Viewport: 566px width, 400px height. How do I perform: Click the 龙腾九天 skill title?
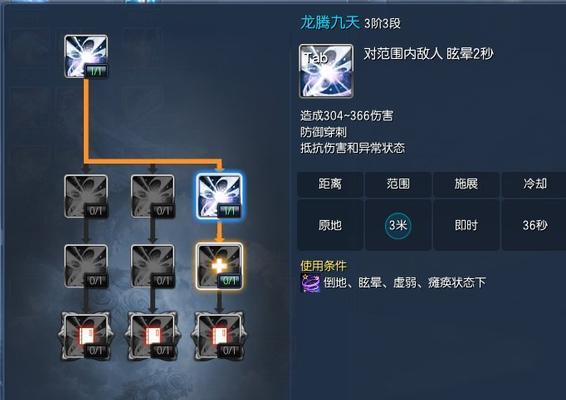tap(330, 22)
